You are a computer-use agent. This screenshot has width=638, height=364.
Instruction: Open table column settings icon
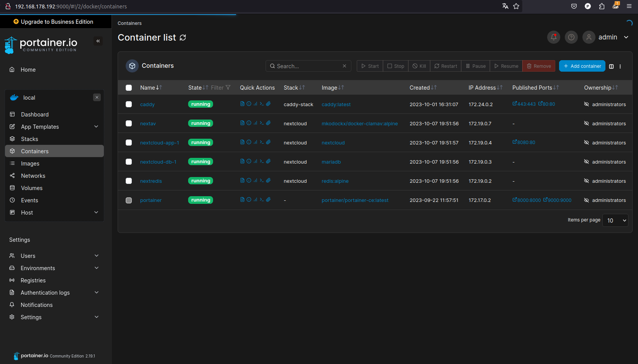(x=611, y=66)
